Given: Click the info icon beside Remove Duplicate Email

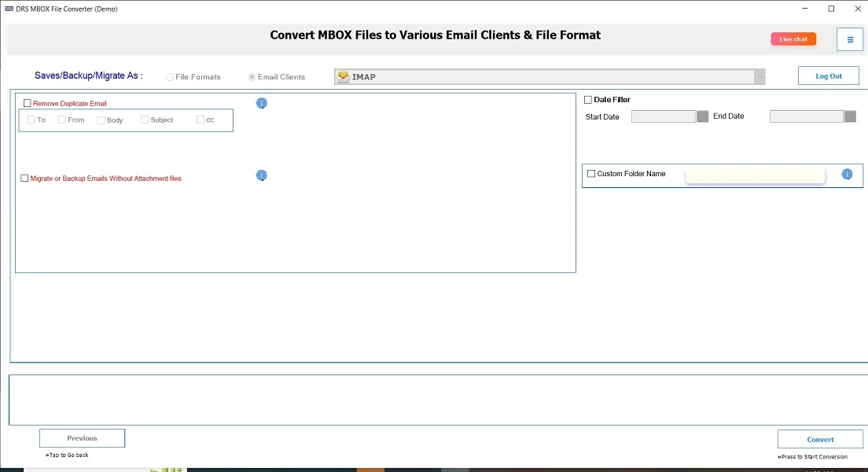Looking at the screenshot, I should 262,102.
